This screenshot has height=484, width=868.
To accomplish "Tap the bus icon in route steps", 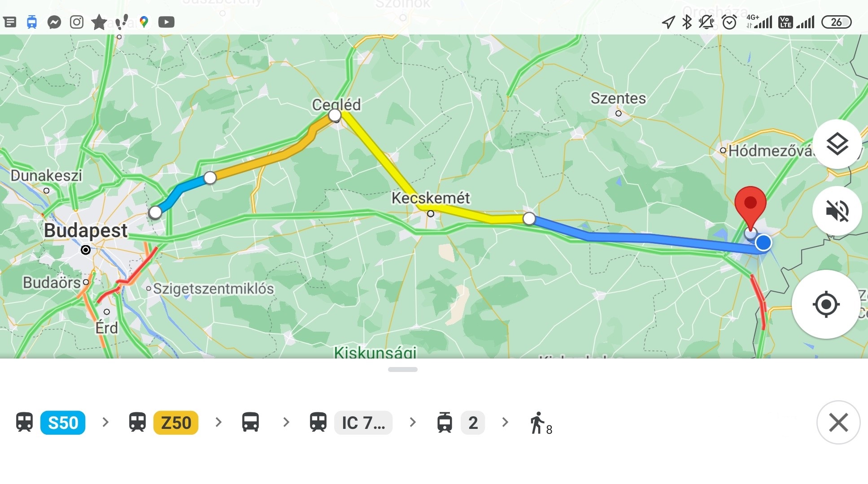I will pyautogui.click(x=250, y=422).
